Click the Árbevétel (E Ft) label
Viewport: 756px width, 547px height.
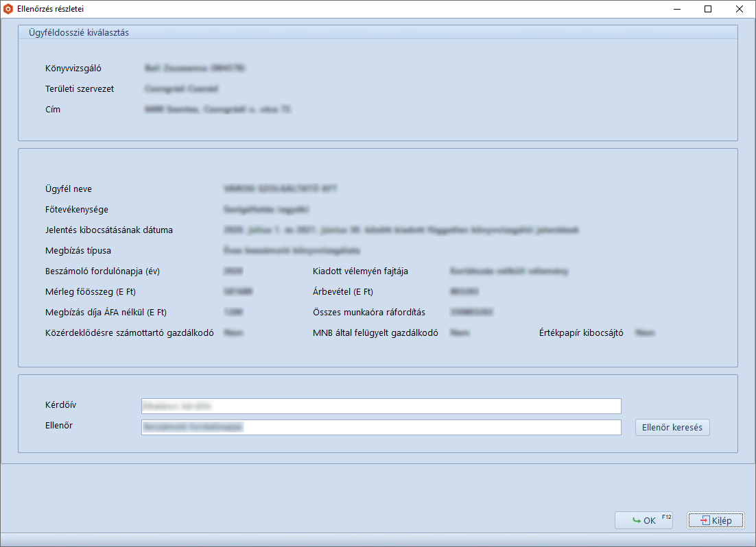click(342, 292)
